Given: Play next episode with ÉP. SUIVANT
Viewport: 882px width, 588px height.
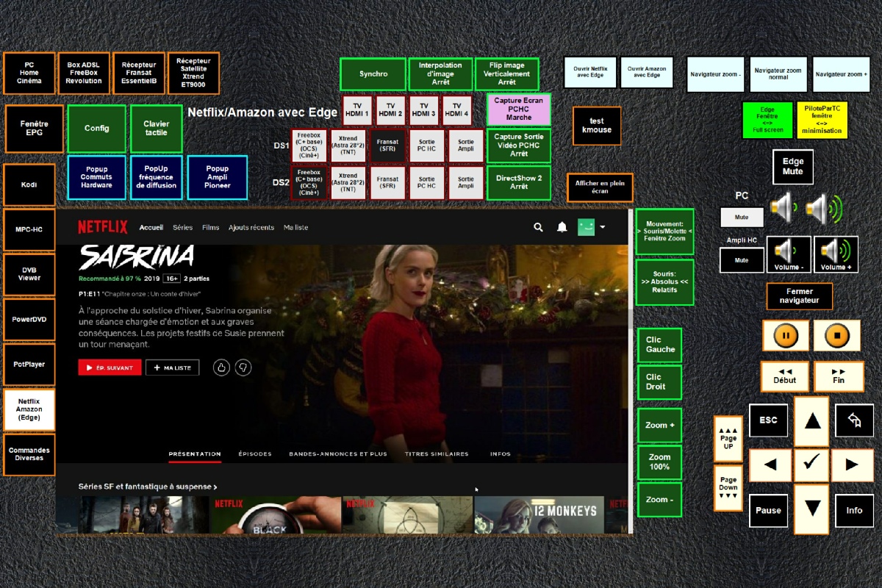Looking at the screenshot, I should [110, 367].
